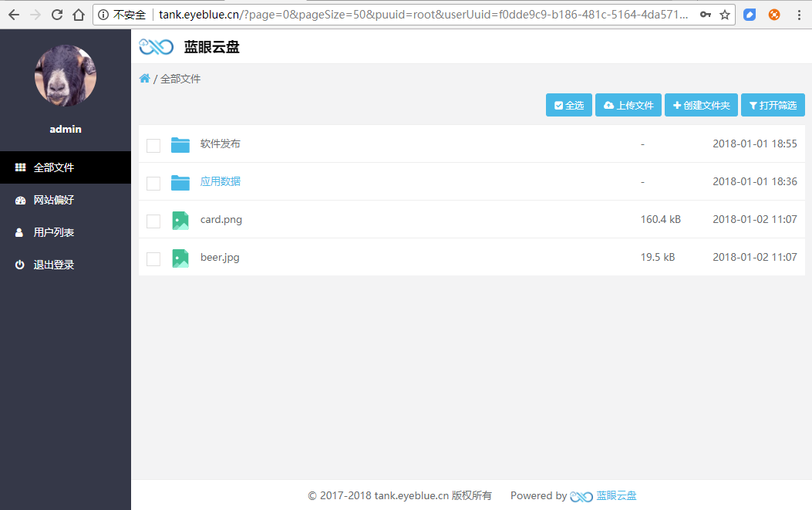Tick the checkbox for 应用数据 folder
Viewport: 812px width, 510px height.
click(x=153, y=183)
